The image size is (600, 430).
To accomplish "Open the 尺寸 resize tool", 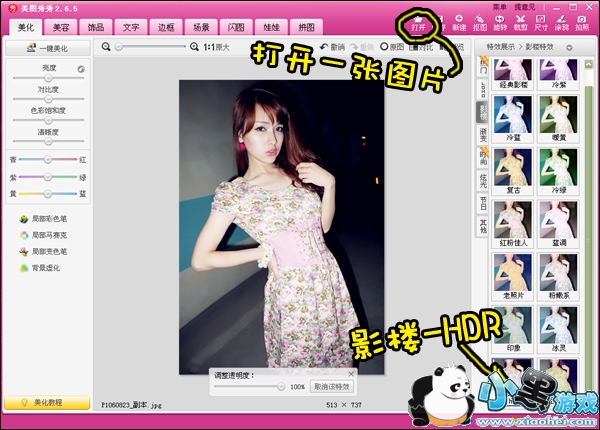I will (x=541, y=23).
